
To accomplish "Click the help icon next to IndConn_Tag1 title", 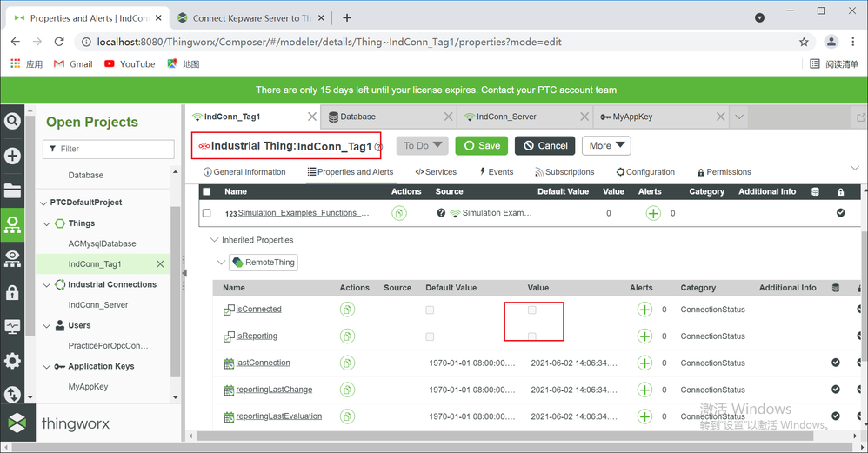I will pos(378,147).
